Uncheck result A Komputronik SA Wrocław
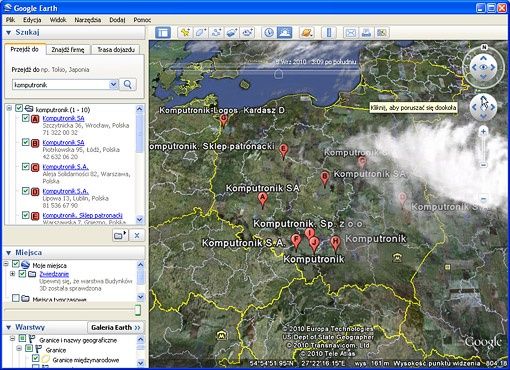510x370 pixels. [x=26, y=118]
